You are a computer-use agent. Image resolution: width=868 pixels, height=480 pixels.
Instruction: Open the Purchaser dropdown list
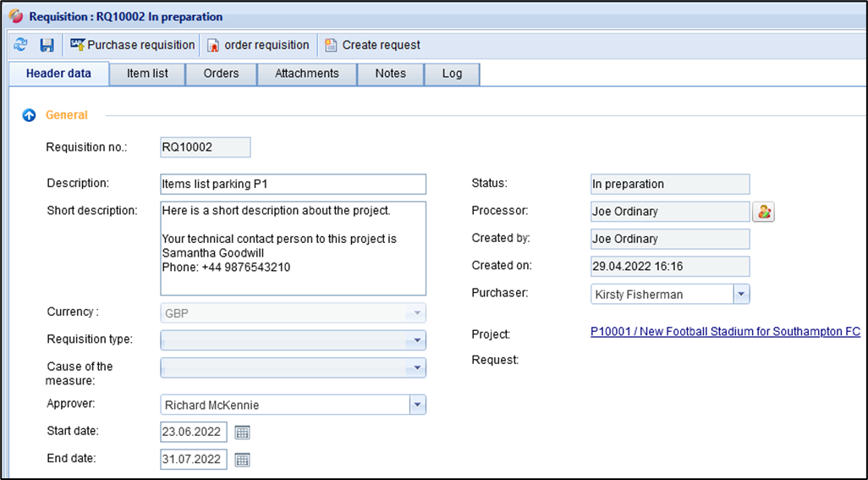click(x=740, y=295)
